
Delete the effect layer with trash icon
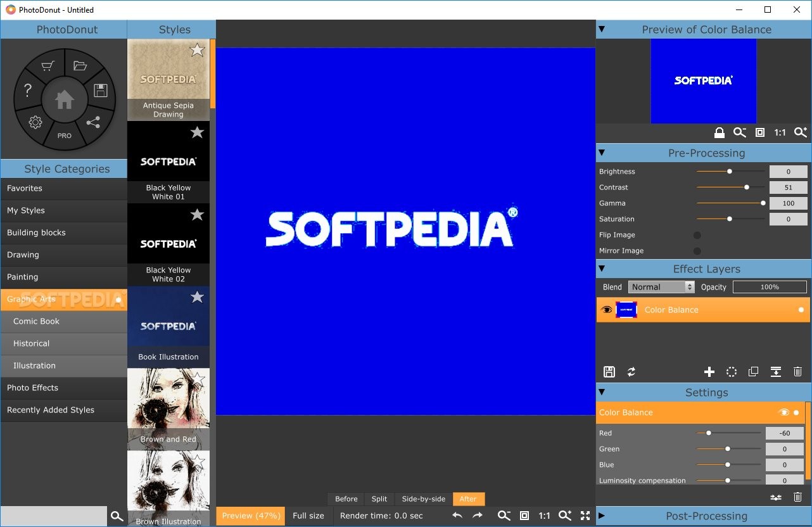[797, 372]
